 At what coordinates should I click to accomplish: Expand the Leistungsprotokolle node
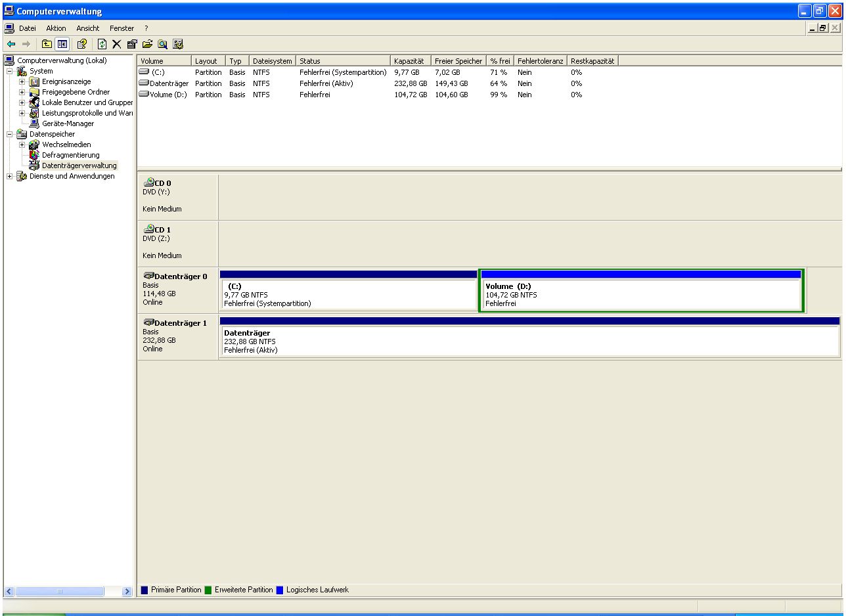22,113
